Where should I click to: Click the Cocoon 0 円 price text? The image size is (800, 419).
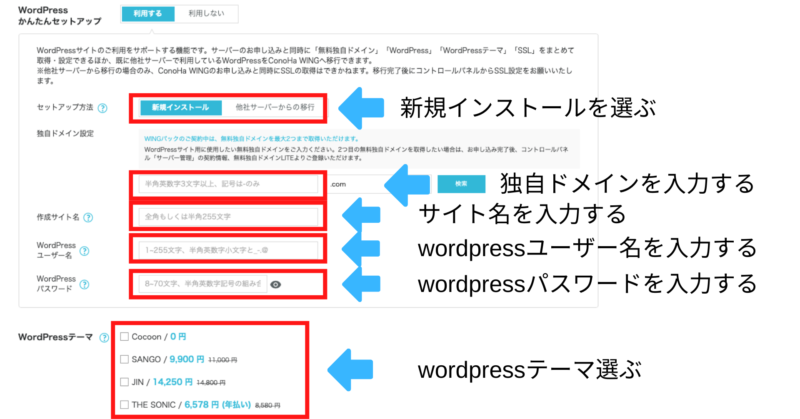(x=178, y=337)
